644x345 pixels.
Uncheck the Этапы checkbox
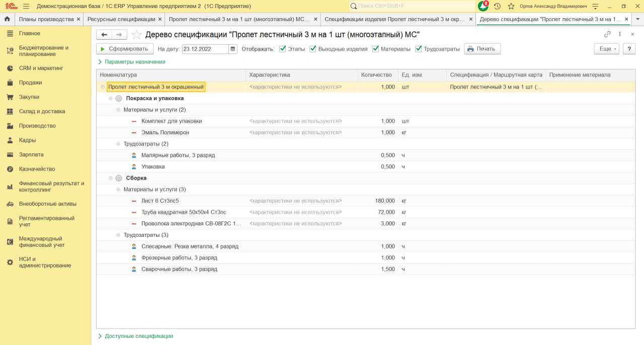coord(282,49)
